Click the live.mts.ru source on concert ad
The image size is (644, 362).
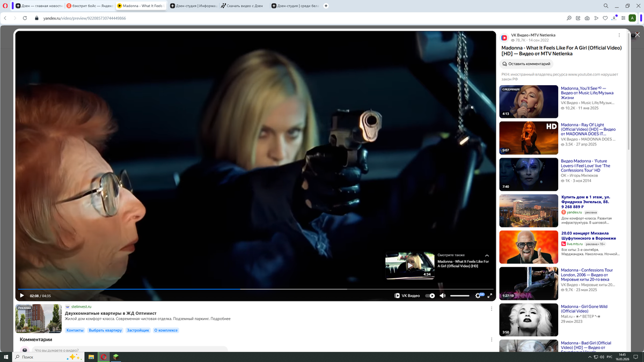[576, 244]
